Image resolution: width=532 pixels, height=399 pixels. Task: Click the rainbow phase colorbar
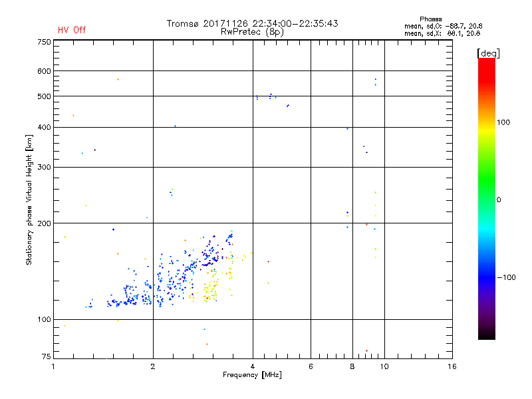pos(487,198)
